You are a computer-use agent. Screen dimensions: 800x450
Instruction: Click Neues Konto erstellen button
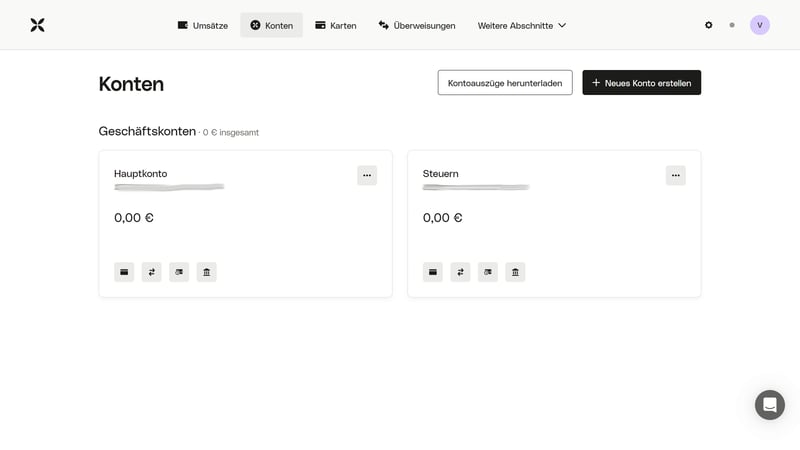[642, 83]
